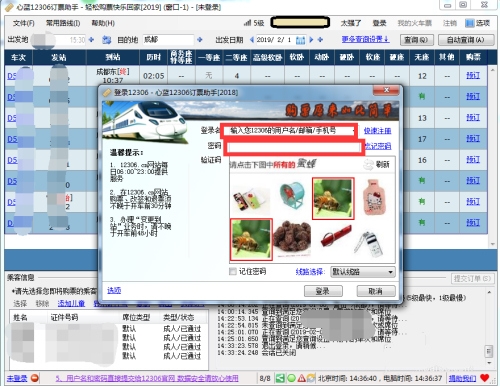The height and width of the screenshot is (386, 500).
Task: Select the blue fan captcha image
Action: (292, 196)
